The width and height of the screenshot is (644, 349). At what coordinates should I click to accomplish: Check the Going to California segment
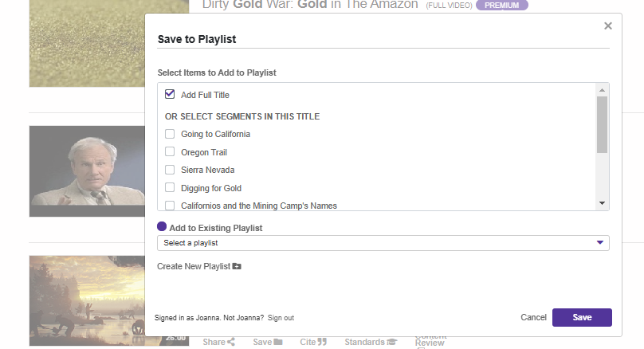coord(170,134)
